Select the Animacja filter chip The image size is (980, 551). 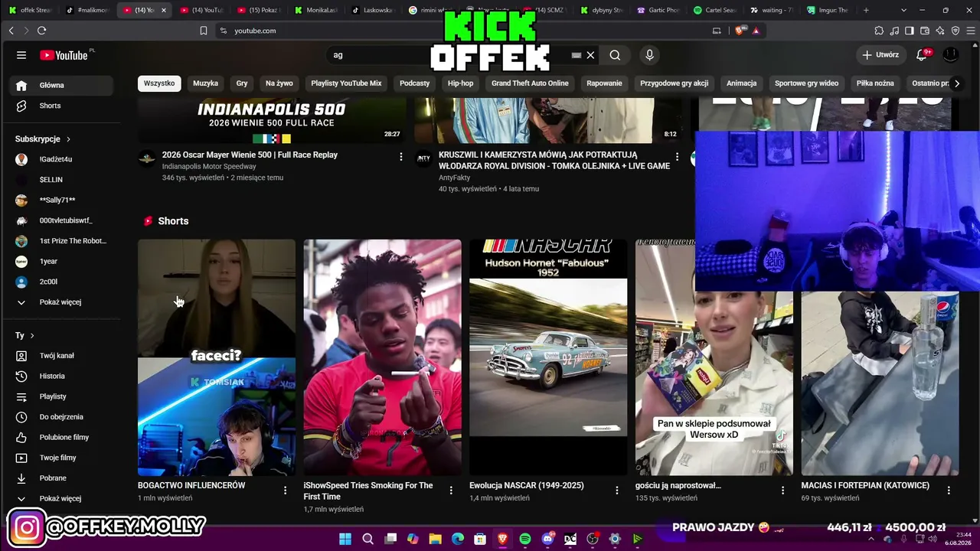point(741,83)
